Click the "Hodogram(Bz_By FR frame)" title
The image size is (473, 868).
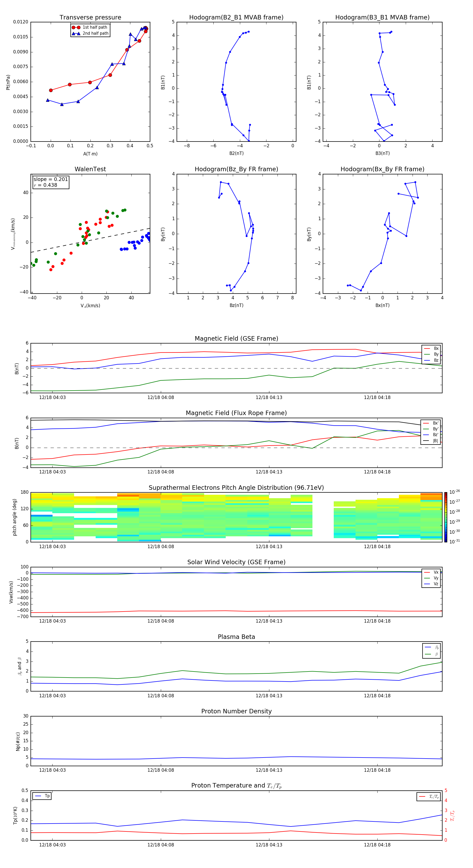click(236, 169)
